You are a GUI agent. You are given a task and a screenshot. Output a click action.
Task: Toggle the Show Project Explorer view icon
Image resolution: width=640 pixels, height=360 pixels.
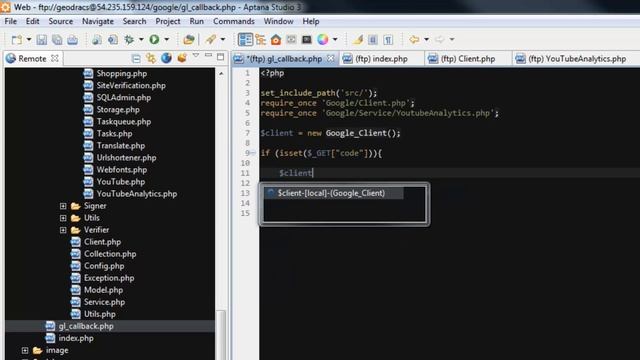coord(245,40)
